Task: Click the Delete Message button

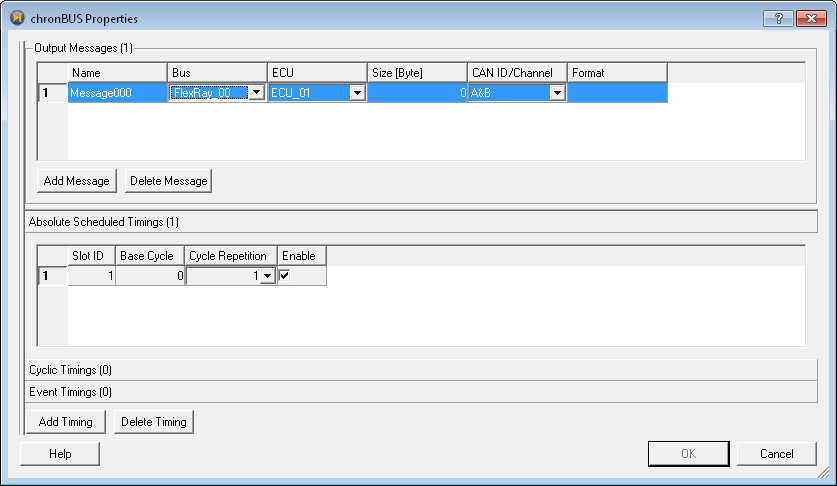Action: (169, 181)
